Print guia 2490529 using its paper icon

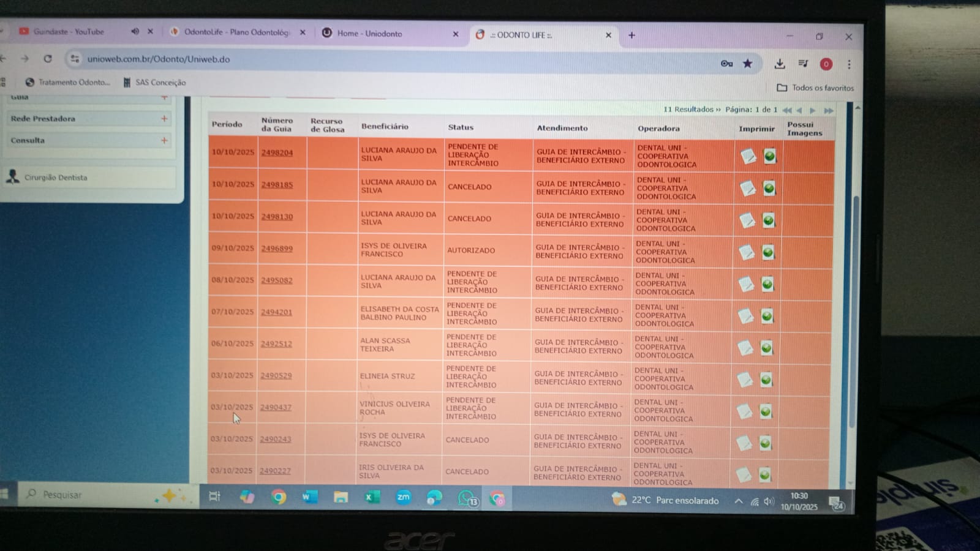(x=745, y=380)
